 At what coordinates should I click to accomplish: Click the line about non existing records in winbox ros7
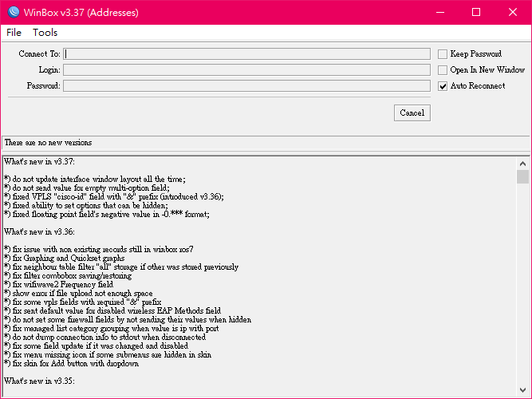tap(99, 250)
